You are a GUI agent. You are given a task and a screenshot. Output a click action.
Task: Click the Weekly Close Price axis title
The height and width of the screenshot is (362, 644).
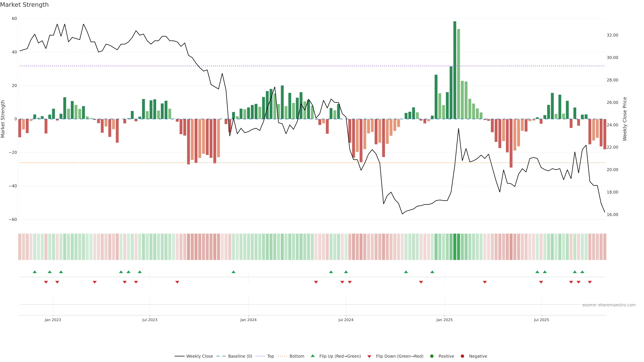(x=625, y=119)
